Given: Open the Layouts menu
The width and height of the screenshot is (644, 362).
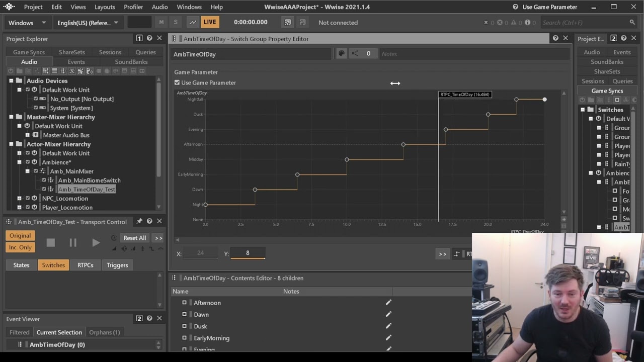Looking at the screenshot, I should (x=105, y=7).
